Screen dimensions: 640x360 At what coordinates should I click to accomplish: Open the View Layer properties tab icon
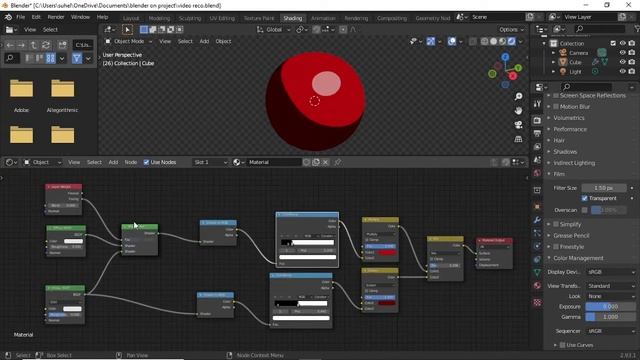537,147
